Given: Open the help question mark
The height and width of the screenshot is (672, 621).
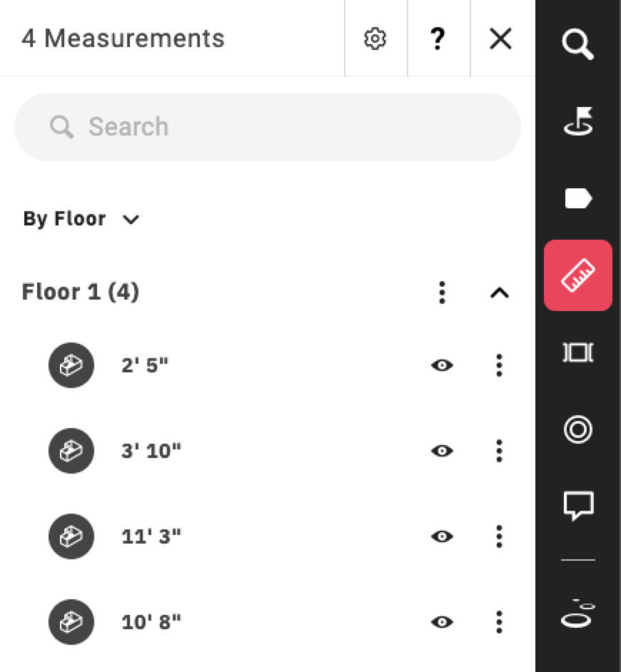Looking at the screenshot, I should coord(438,39).
